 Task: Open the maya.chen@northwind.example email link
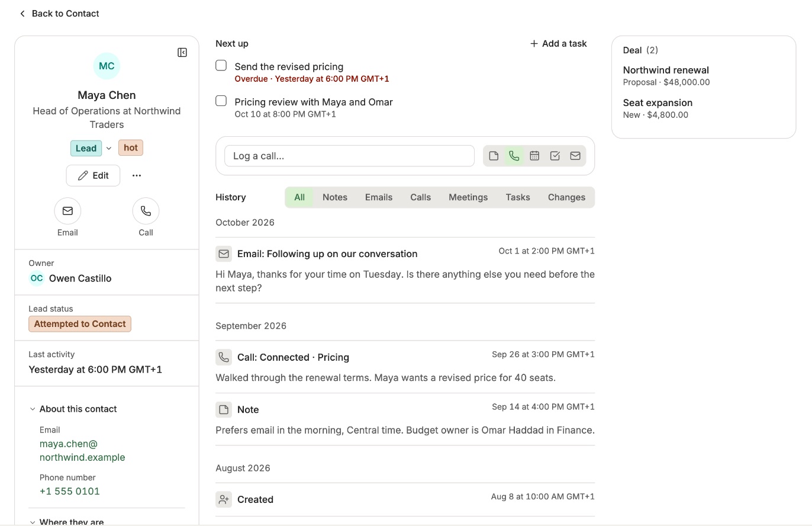point(82,451)
